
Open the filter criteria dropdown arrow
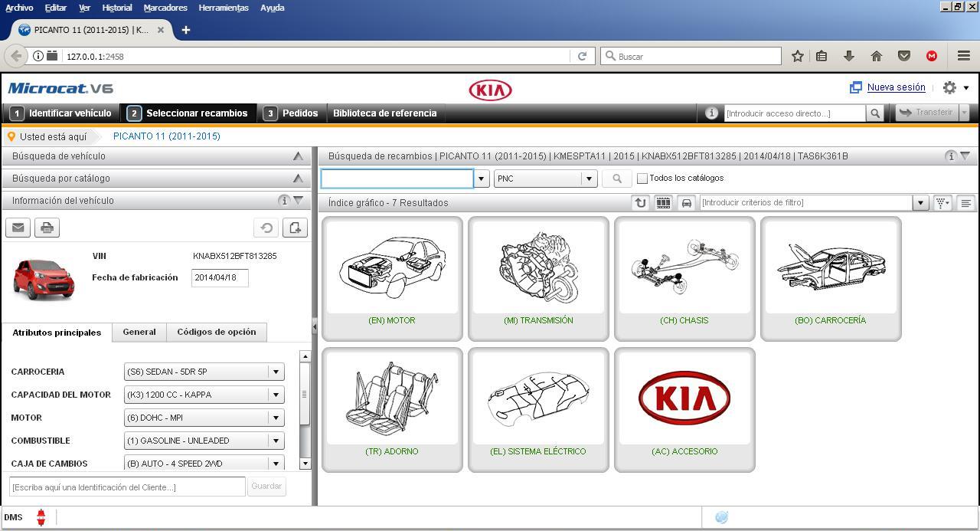click(x=921, y=203)
